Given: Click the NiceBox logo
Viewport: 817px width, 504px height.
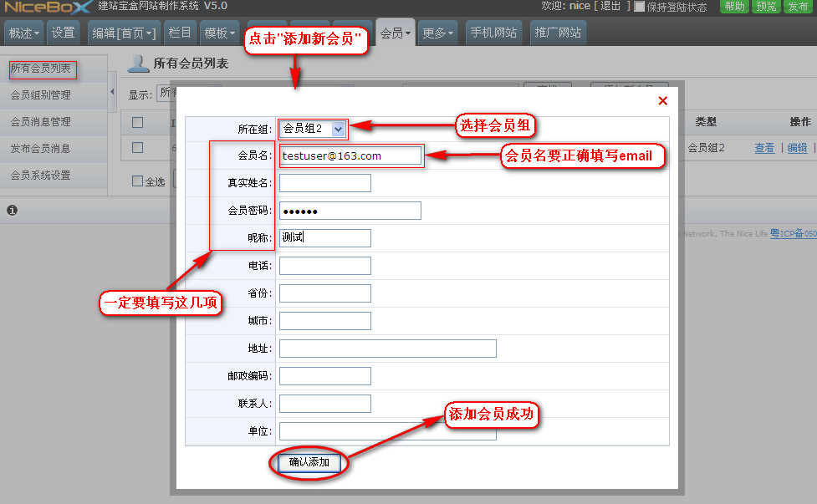Looking at the screenshot, I should coord(46,7).
